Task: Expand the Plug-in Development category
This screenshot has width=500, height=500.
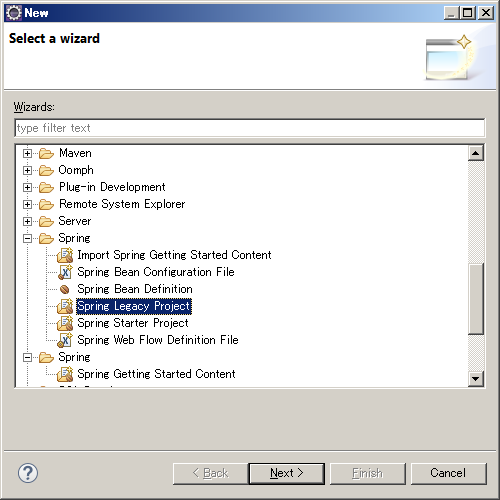Action: click(28, 188)
